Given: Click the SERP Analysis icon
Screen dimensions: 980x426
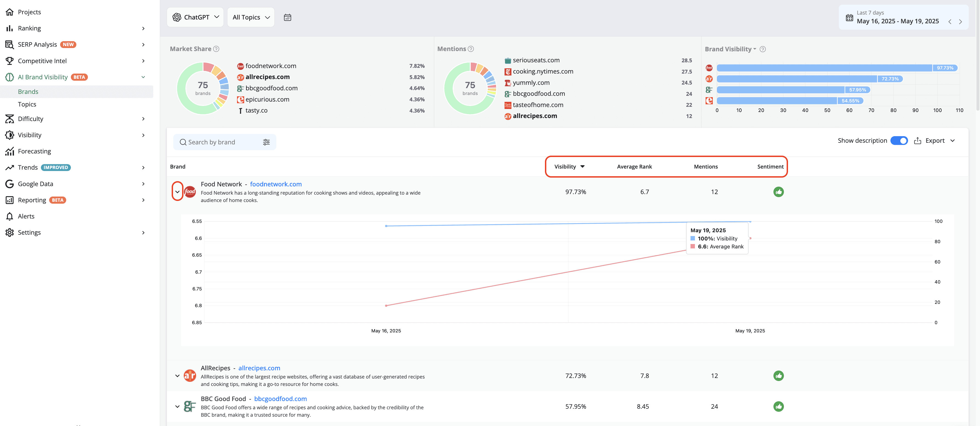Looking at the screenshot, I should click(10, 44).
